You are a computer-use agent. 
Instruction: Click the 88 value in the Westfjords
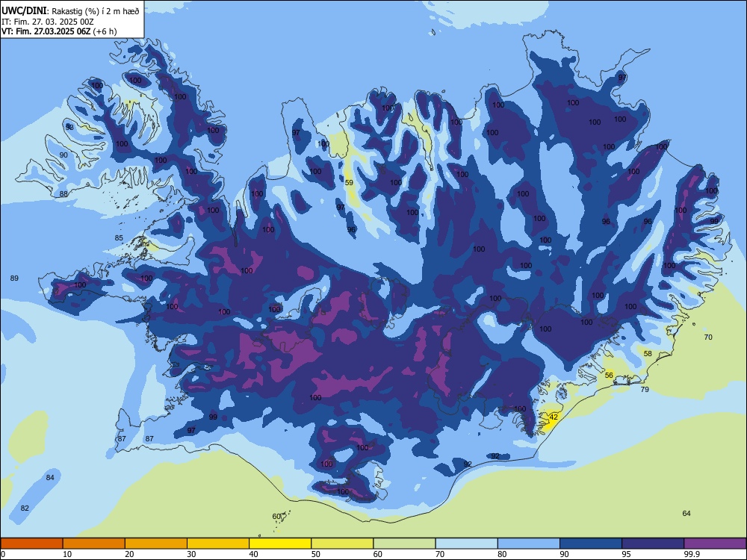[x=63, y=194]
